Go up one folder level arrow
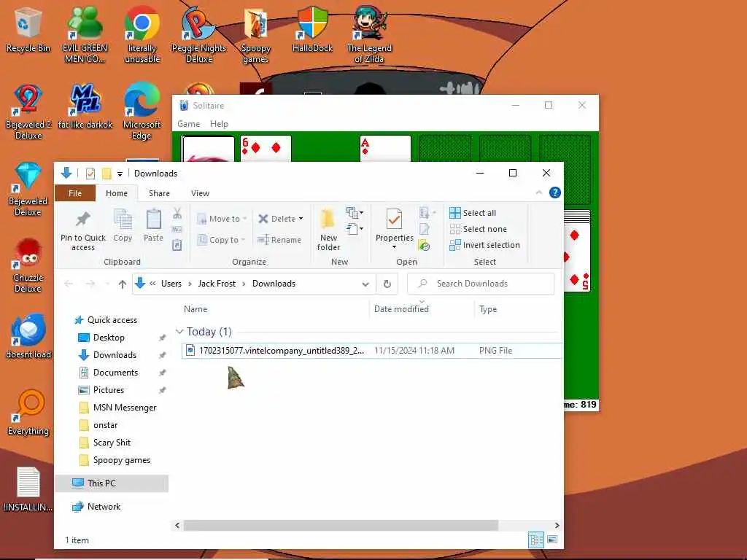 point(123,284)
